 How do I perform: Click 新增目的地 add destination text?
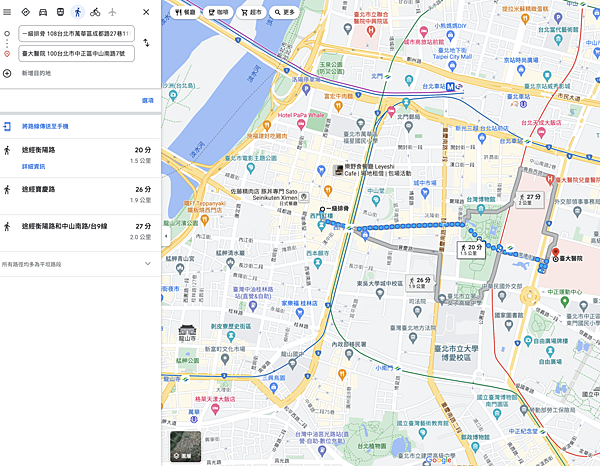pyautogui.click(x=36, y=73)
